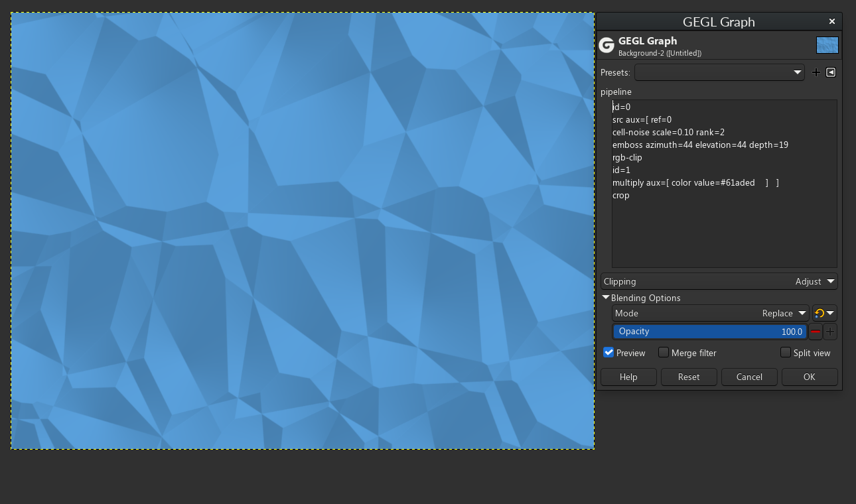This screenshot has width=856, height=504.
Task: Toggle the Preview checkbox
Action: [608, 352]
